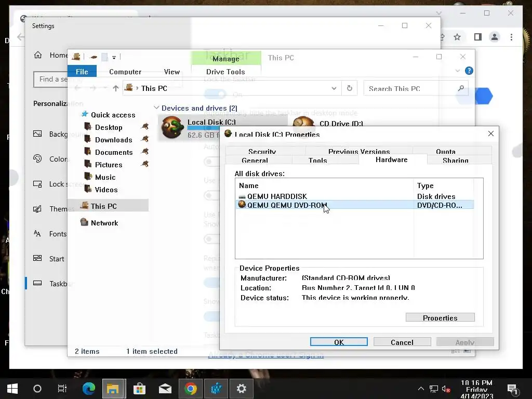This screenshot has height=399, width=532.
Task: Open the Drive Tools ribbon tab
Action: pos(225,72)
